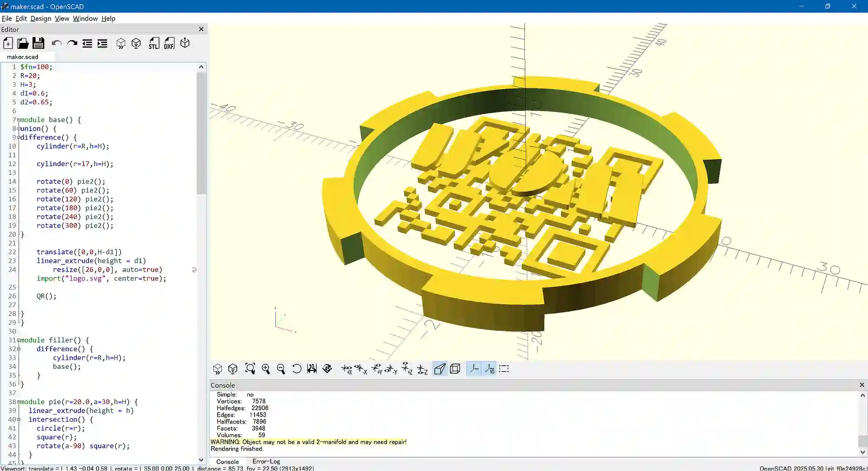Click the 2-manifold WARNING message in console
Image resolution: width=868 pixels, height=471 pixels.
tap(308, 442)
